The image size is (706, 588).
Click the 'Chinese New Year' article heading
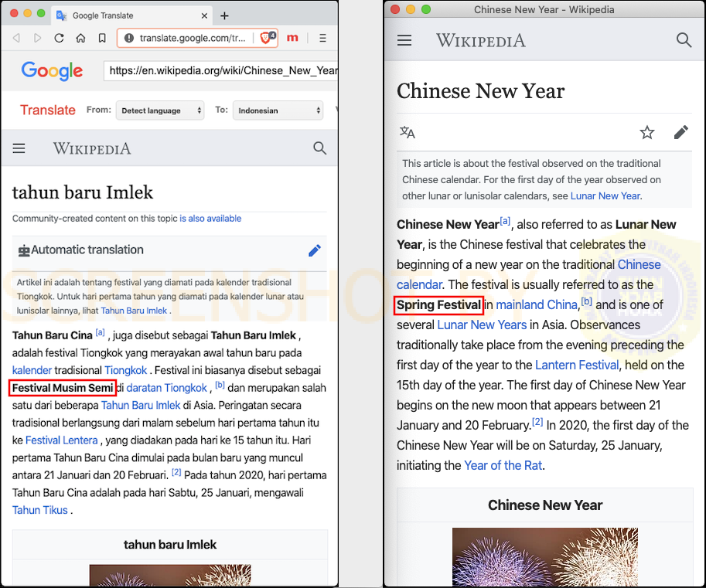pos(480,91)
